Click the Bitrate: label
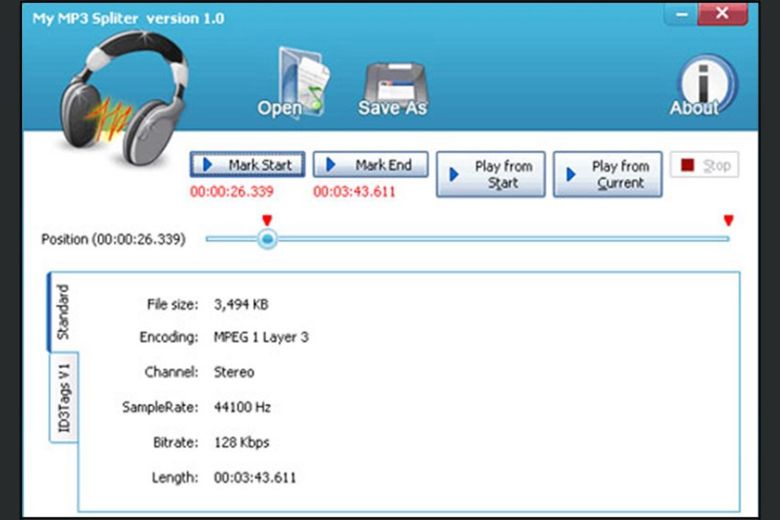This screenshot has height=520, width=780. [176, 442]
